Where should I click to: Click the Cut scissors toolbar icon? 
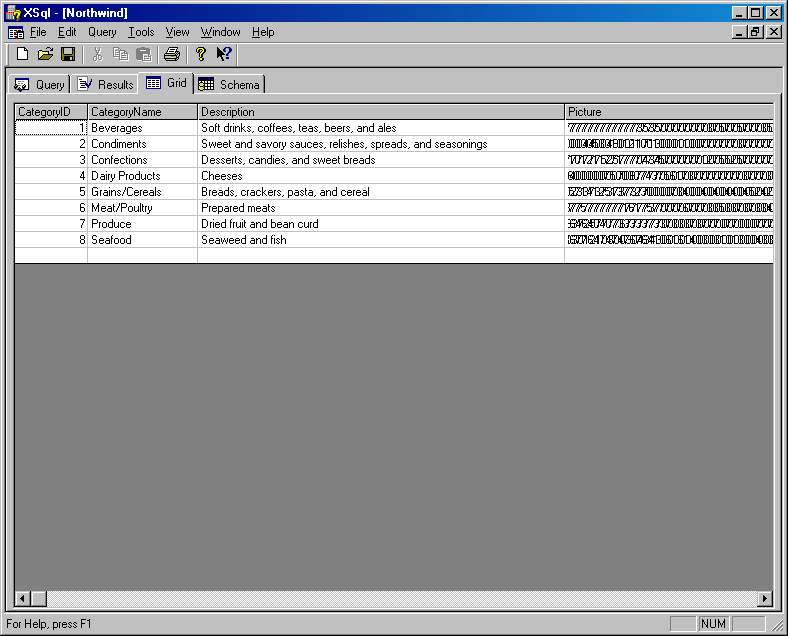click(x=97, y=54)
